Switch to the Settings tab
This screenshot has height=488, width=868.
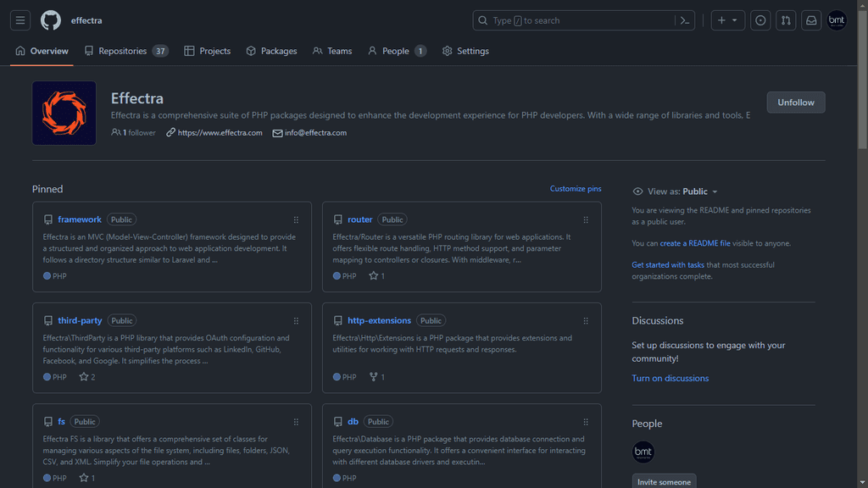tap(465, 51)
